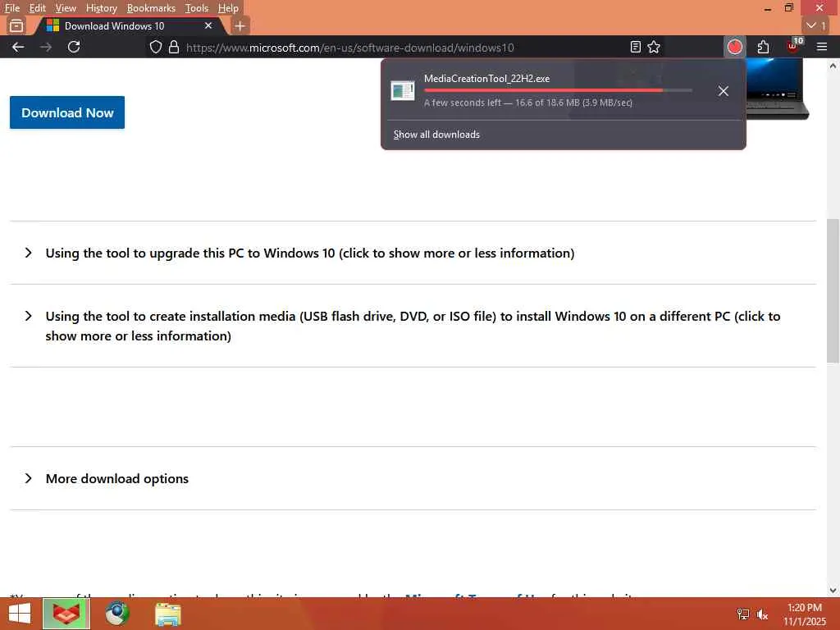Open a new tab with the plus button
Screen dimensions: 840x630
tap(240, 25)
